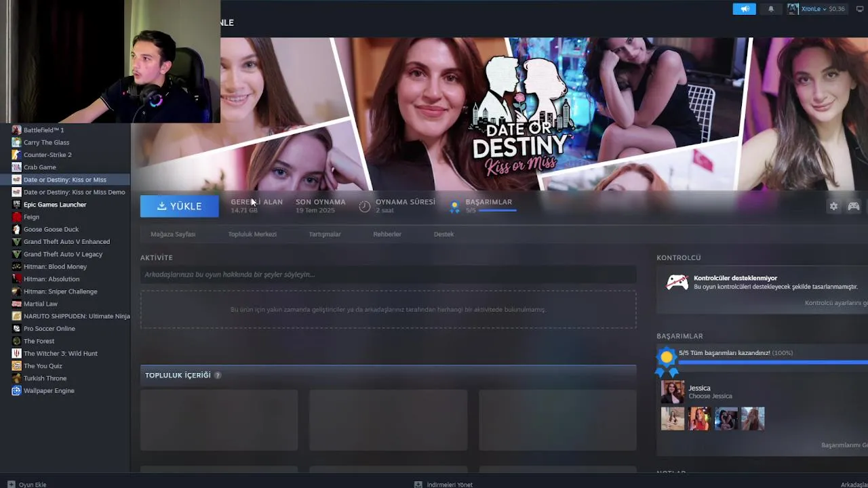
Task: Open the Topluluk Merkezi tab
Action: click(252, 234)
